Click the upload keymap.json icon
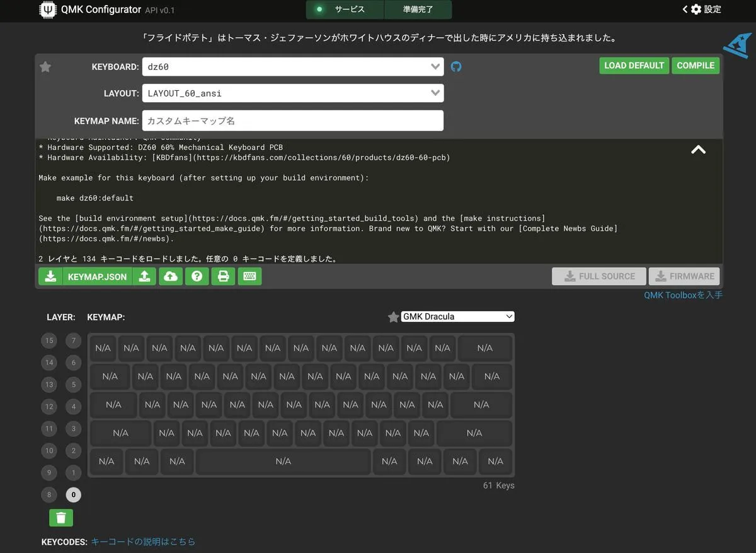This screenshot has height=553, width=756. click(144, 276)
